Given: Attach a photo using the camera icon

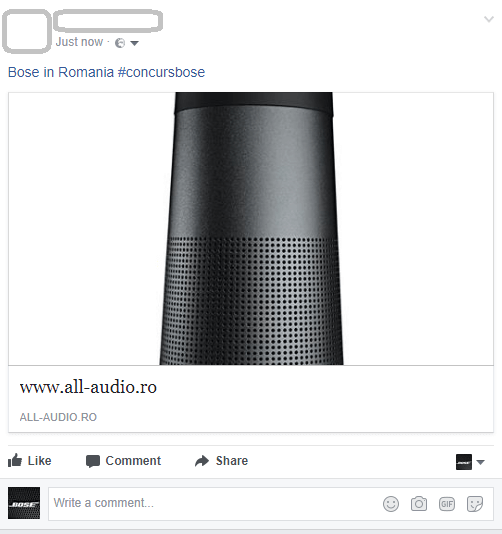Looking at the screenshot, I should tap(419, 504).
